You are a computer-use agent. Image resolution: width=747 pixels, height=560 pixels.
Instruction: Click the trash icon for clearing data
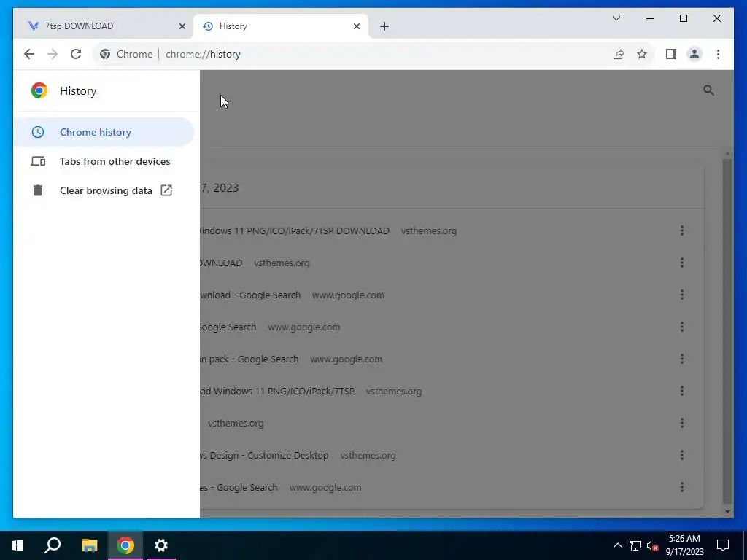tap(38, 190)
